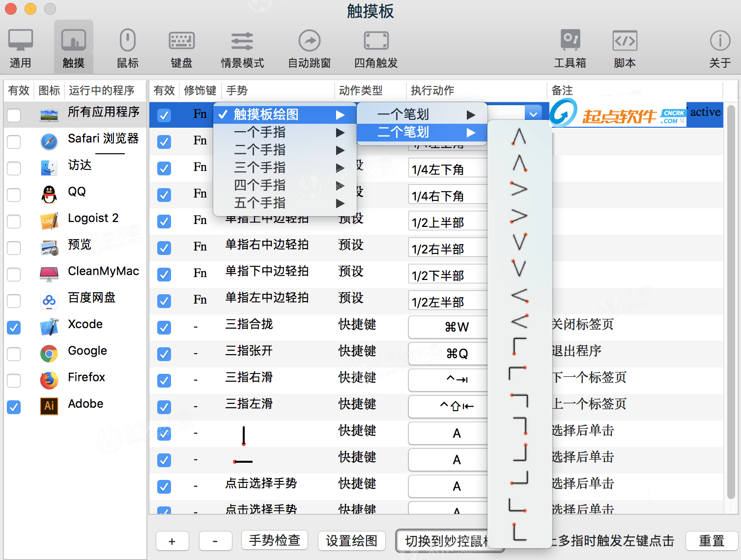
Task: Open the 通用 settings panel
Action: [x=20, y=47]
